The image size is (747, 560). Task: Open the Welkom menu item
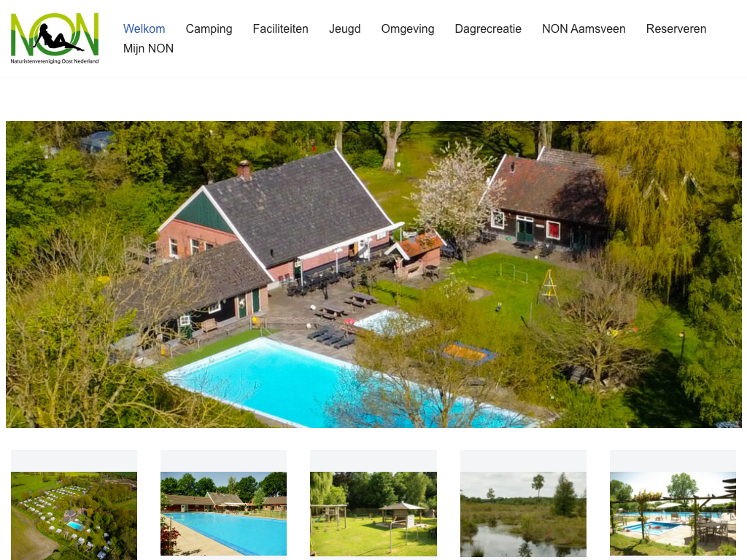pos(144,28)
